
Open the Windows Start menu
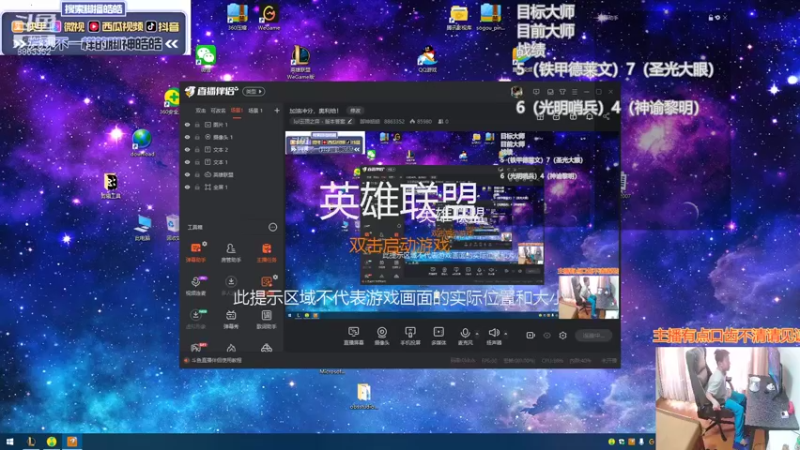[9, 442]
